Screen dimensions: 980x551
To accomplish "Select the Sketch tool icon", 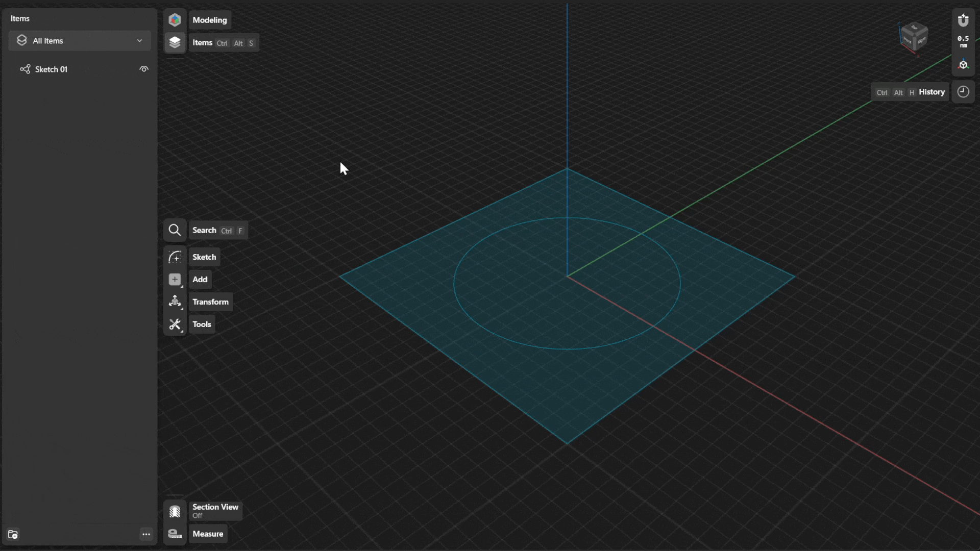I will tap(175, 257).
